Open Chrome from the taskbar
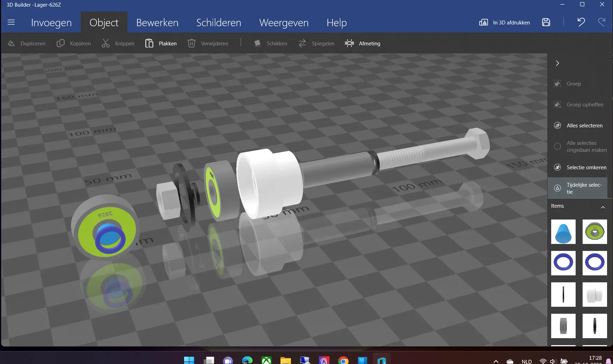Image resolution: width=613 pixels, height=364 pixels. (x=343, y=361)
